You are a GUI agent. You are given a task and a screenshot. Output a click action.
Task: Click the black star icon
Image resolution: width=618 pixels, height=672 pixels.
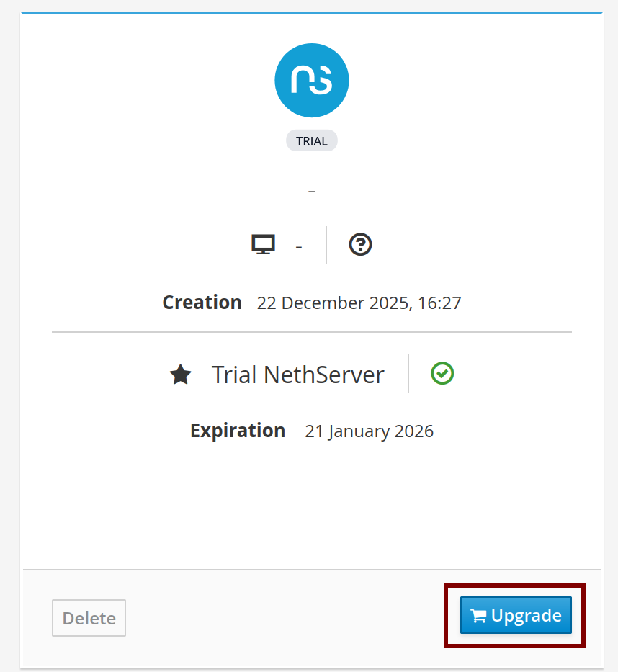180,375
